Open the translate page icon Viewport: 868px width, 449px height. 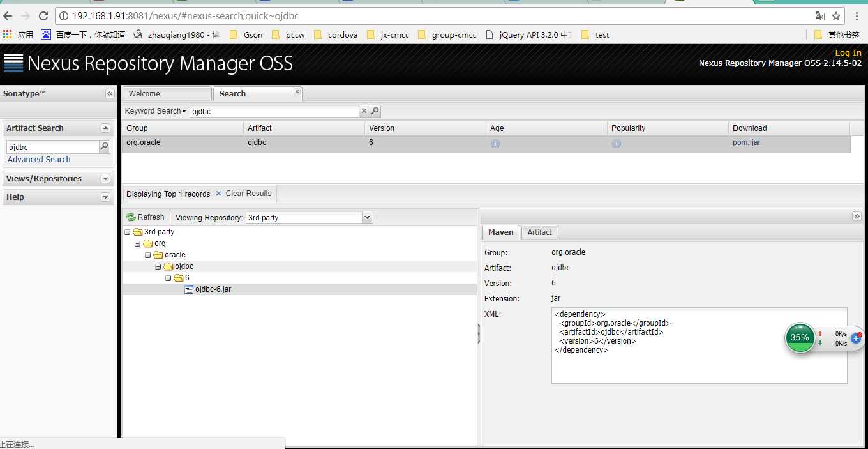[x=820, y=16]
